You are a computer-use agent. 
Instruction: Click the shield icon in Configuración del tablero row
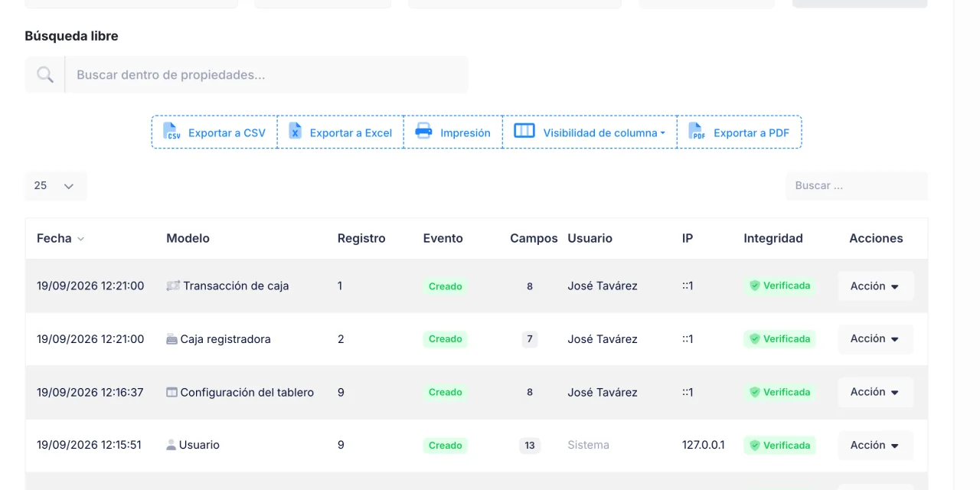click(754, 392)
